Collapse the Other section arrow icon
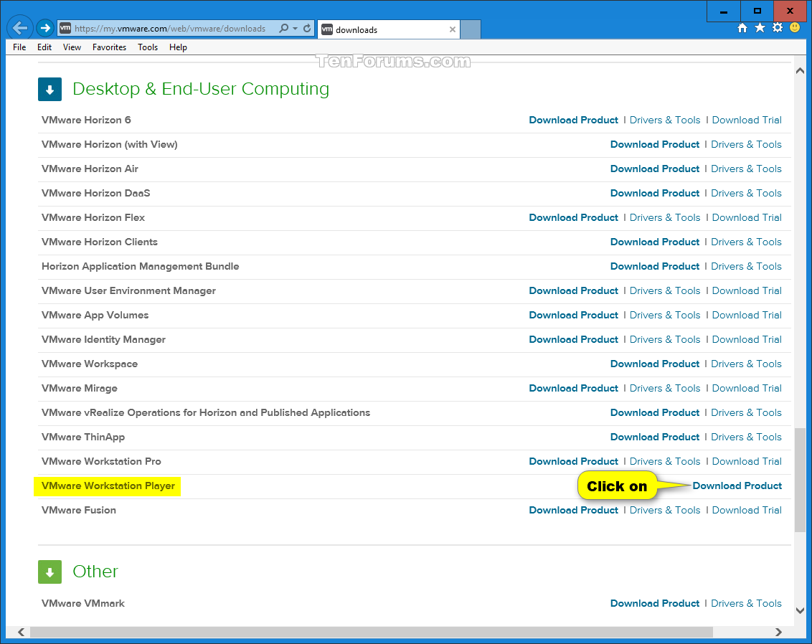The image size is (812, 644). 49,572
